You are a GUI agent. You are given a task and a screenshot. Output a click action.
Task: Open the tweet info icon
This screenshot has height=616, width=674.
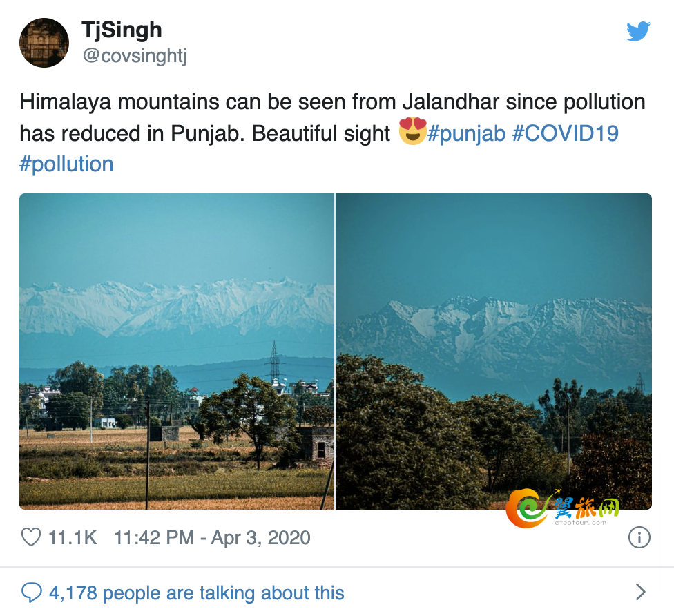point(639,537)
